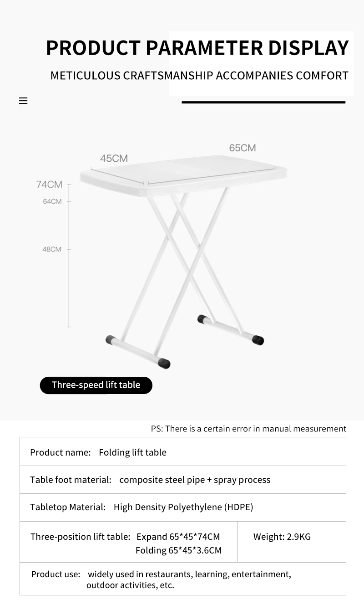Select the 65CM width dimension label
Screen dimensions: 364x615
coord(243,148)
